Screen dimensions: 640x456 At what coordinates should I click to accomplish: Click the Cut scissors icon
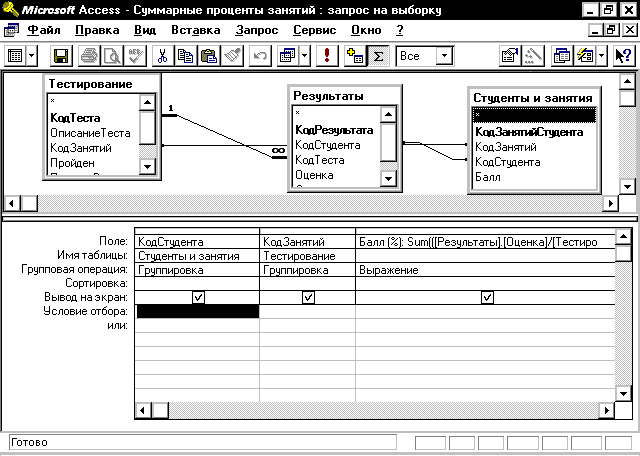click(x=162, y=56)
